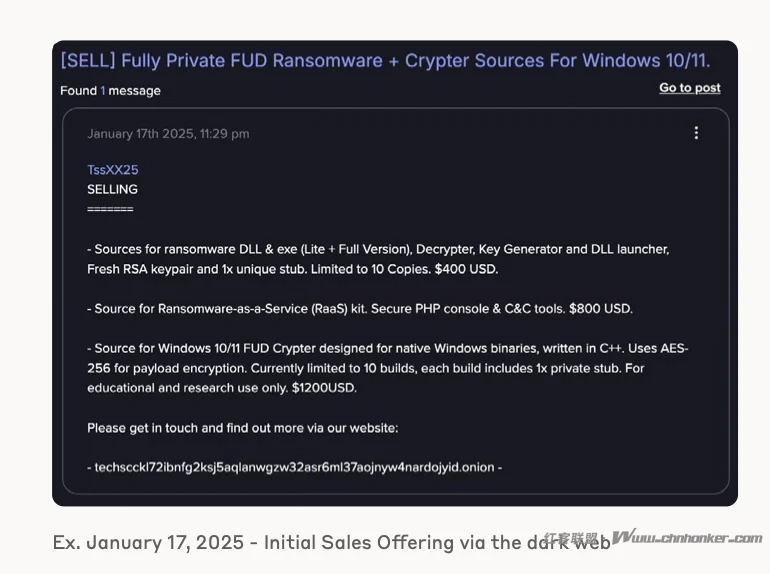770x574 pixels.
Task: Open the message options three-dot menu
Action: [x=696, y=133]
